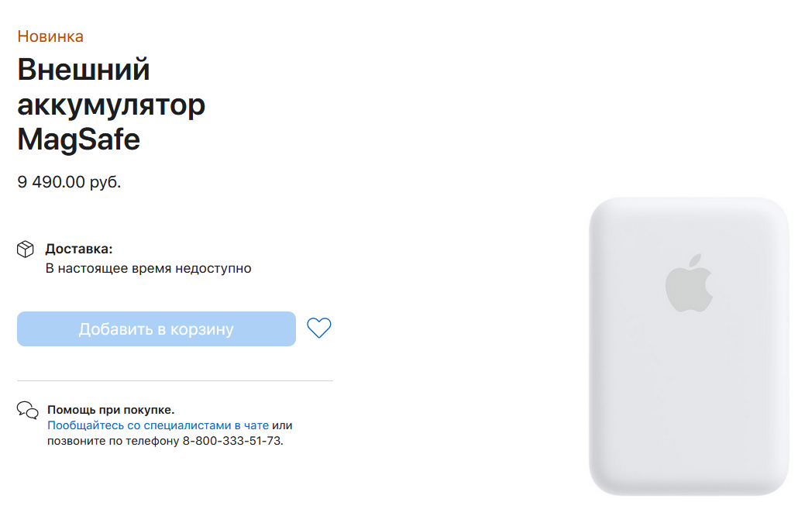
Task: Click the phone number 8-800-333-51-73
Action: (232, 441)
